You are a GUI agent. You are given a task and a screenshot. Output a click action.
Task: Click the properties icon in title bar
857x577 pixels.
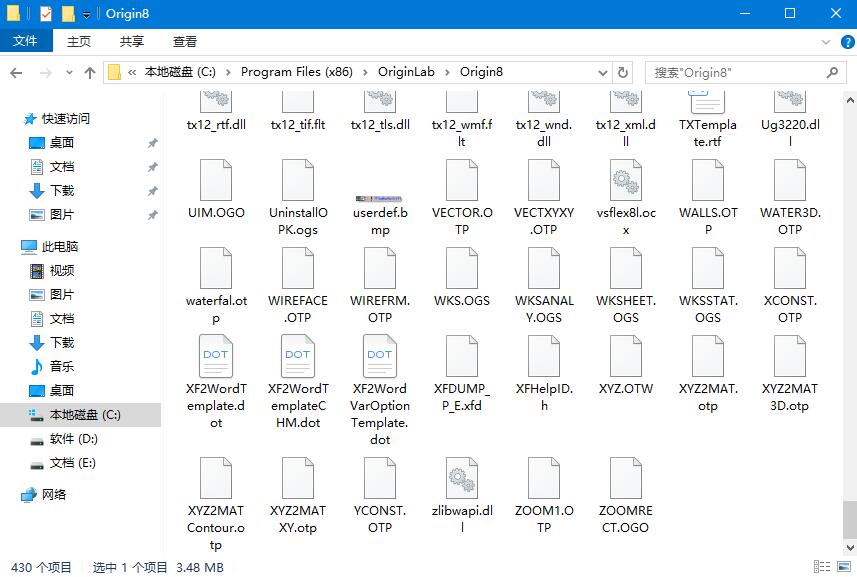[x=46, y=14]
